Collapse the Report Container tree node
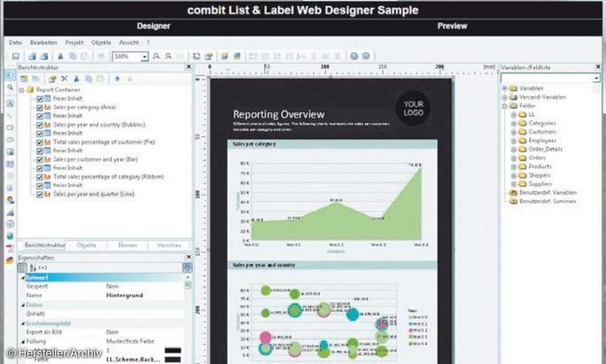Screen dimensions: 606x364 pyautogui.click(x=22, y=90)
